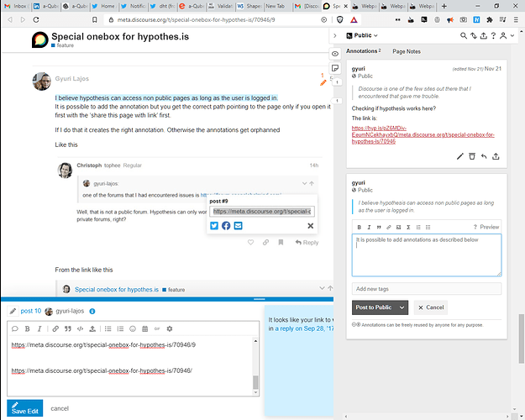Share post via Facebook icon

[x=226, y=226]
